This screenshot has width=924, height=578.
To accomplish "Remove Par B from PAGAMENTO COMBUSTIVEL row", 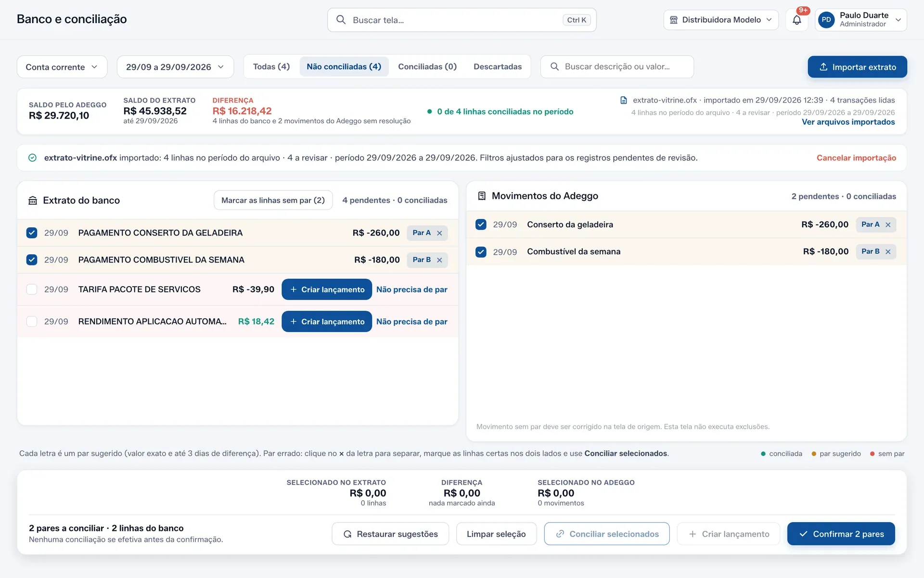I will pos(439,260).
